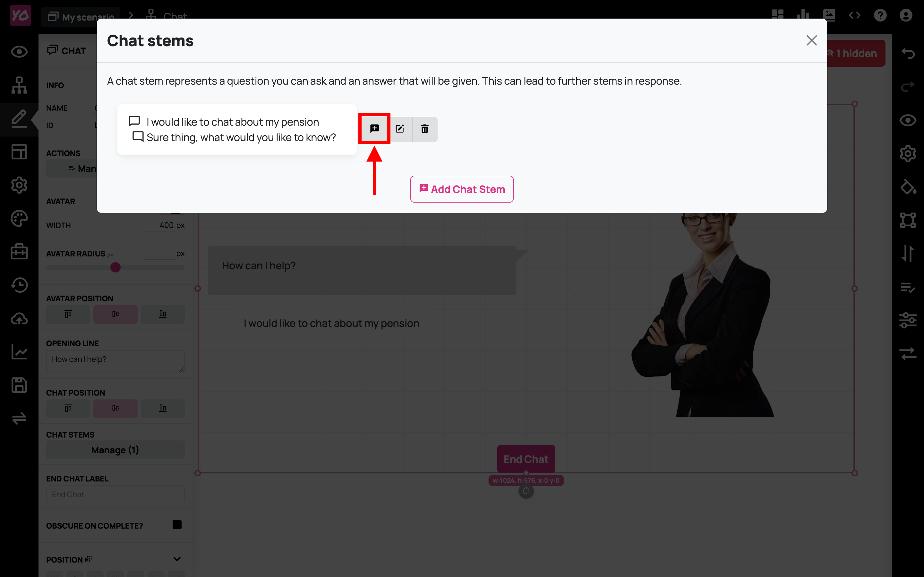924x577 pixels.
Task: Open the My scenario breadcrumb
Action: (81, 17)
